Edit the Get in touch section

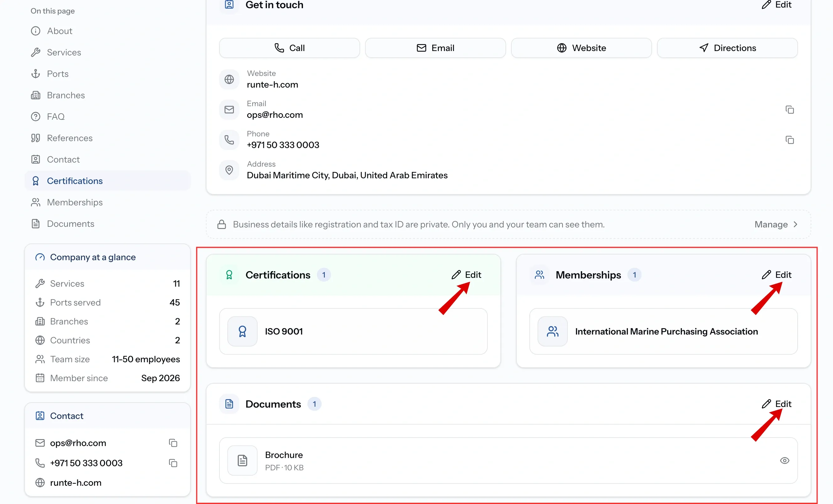pos(777,5)
